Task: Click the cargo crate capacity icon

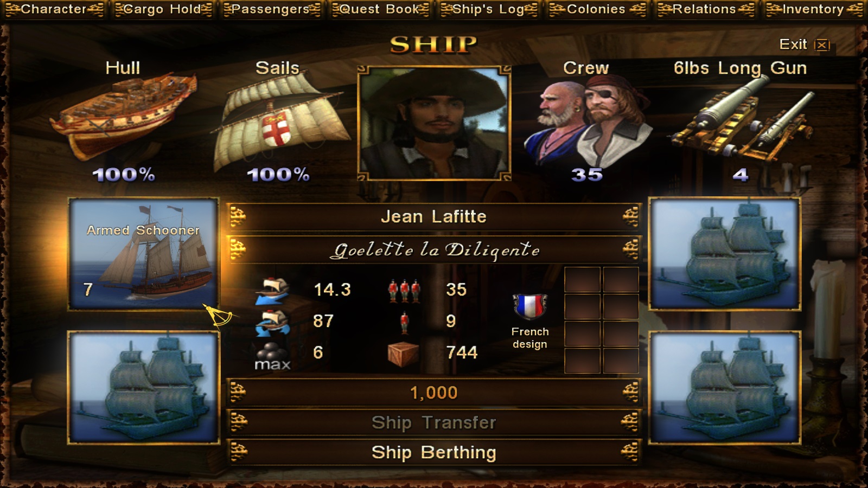Action: [403, 354]
